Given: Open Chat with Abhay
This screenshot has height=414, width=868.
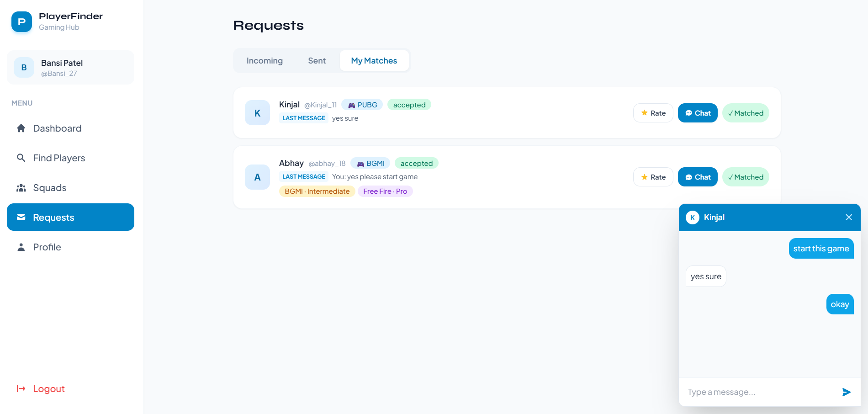Looking at the screenshot, I should (x=698, y=177).
